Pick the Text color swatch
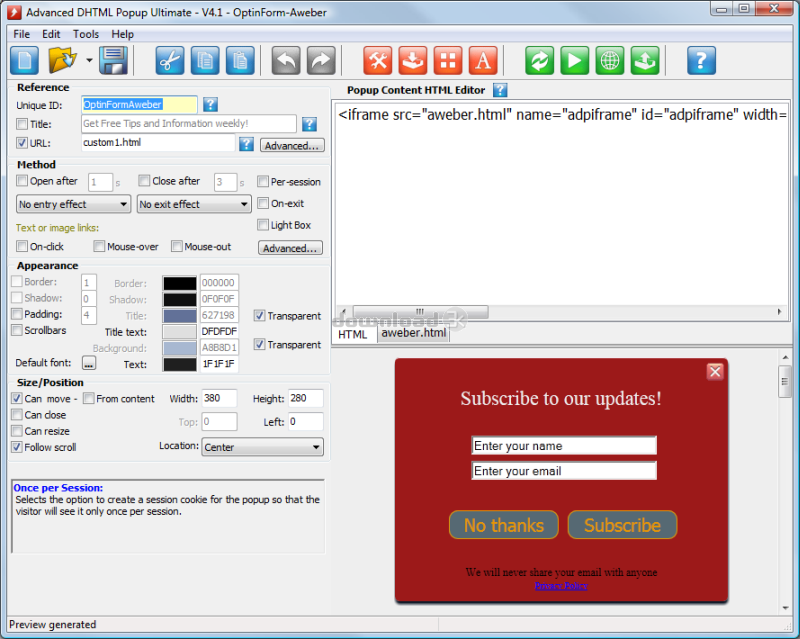This screenshot has width=800, height=639. click(x=180, y=364)
